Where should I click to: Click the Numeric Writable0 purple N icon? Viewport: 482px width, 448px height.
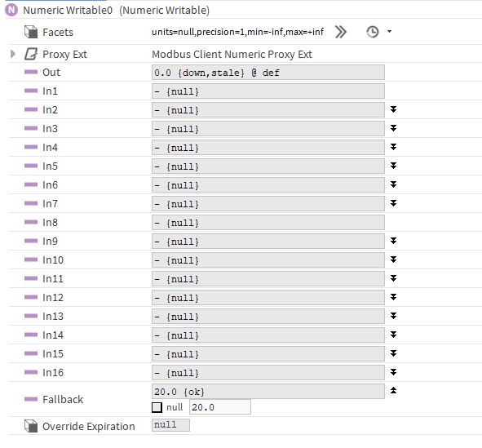(11, 10)
